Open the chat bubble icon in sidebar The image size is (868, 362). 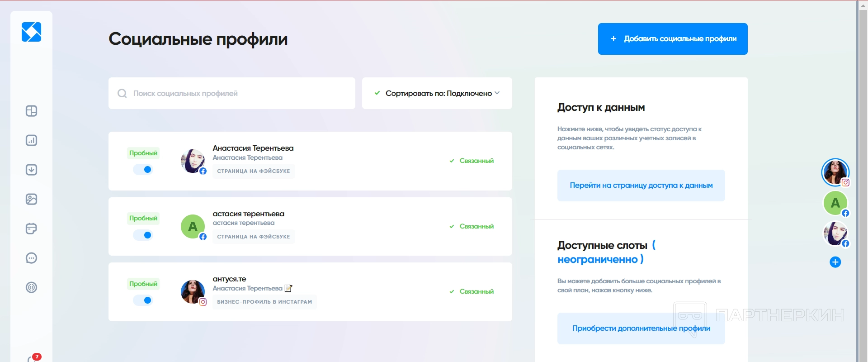point(31,258)
